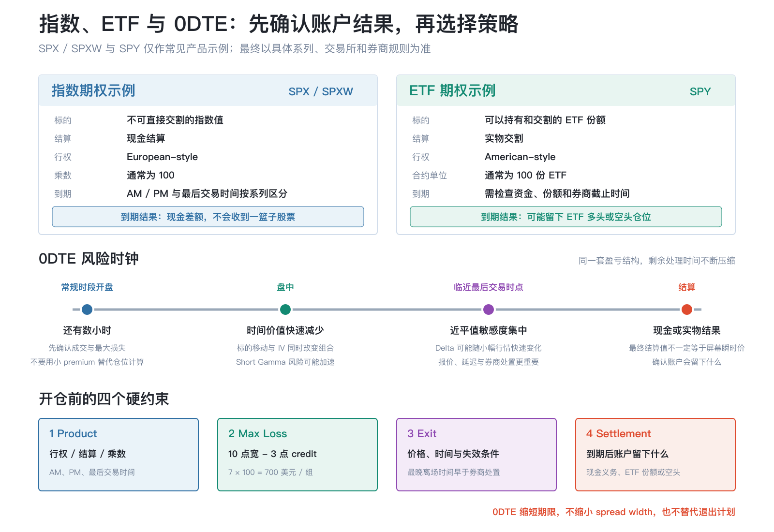Click 到期后账户留下什么 in Settlement card
The width and height of the screenshot is (774, 532).
pos(627,454)
